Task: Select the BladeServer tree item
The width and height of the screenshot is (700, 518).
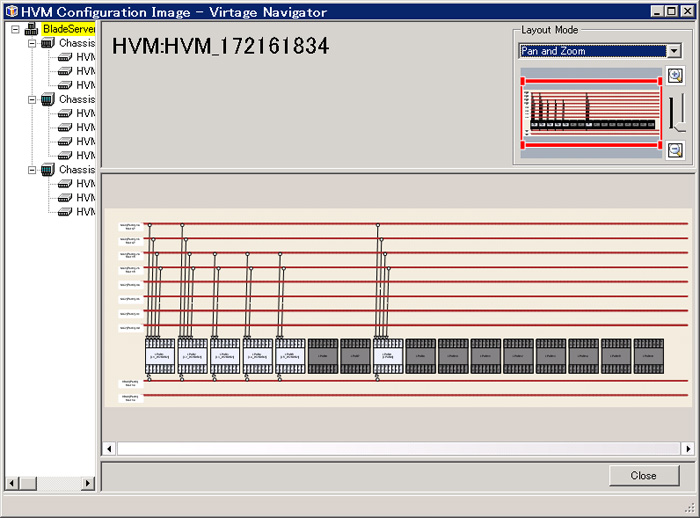Action: [69, 29]
